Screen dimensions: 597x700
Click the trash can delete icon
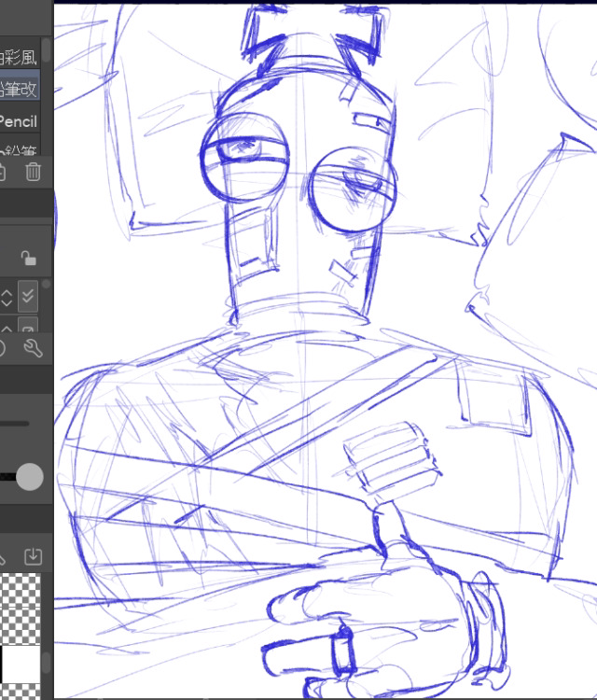33,172
